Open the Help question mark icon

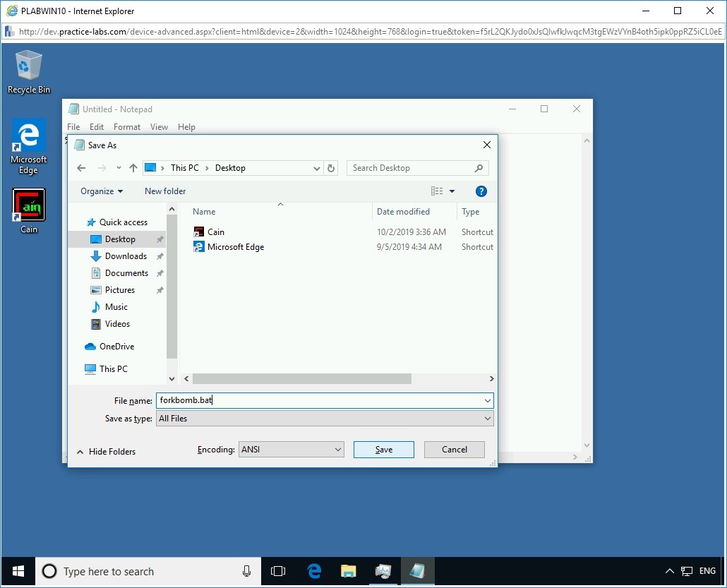tap(481, 191)
